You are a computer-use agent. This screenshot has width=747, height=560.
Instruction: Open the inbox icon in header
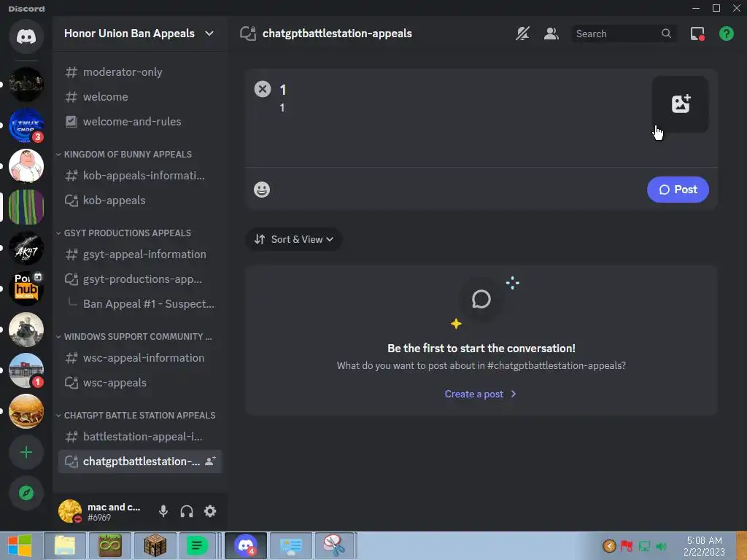pyautogui.click(x=697, y=34)
